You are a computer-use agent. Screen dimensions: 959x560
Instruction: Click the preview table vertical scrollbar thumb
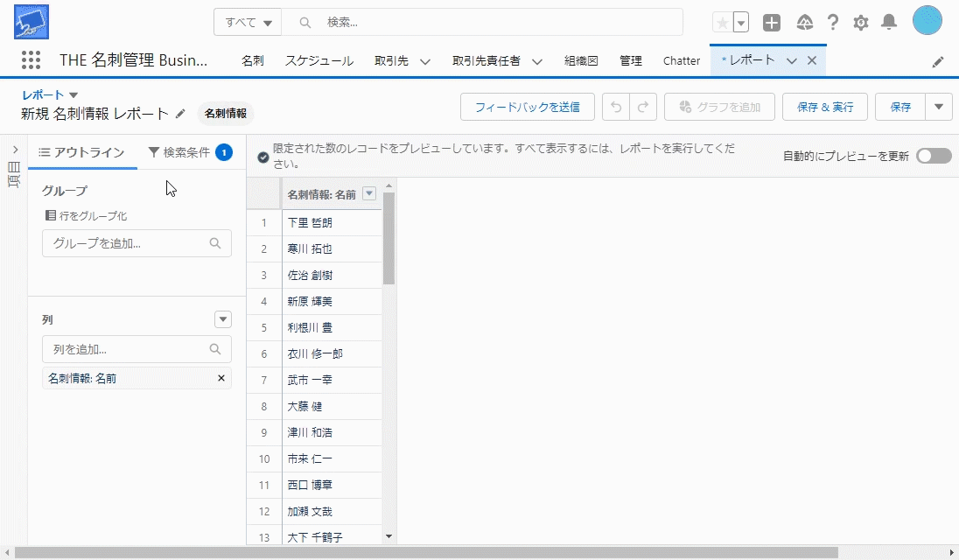[389, 238]
